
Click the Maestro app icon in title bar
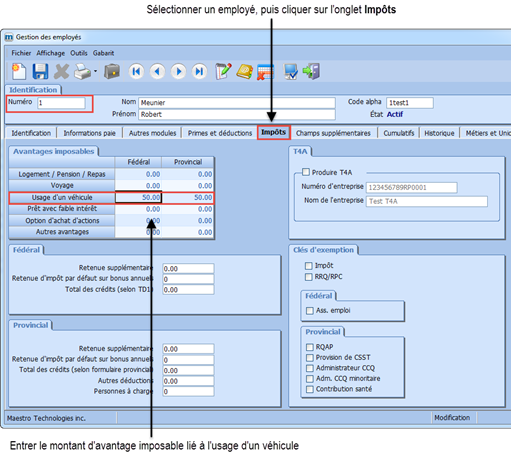(x=9, y=37)
